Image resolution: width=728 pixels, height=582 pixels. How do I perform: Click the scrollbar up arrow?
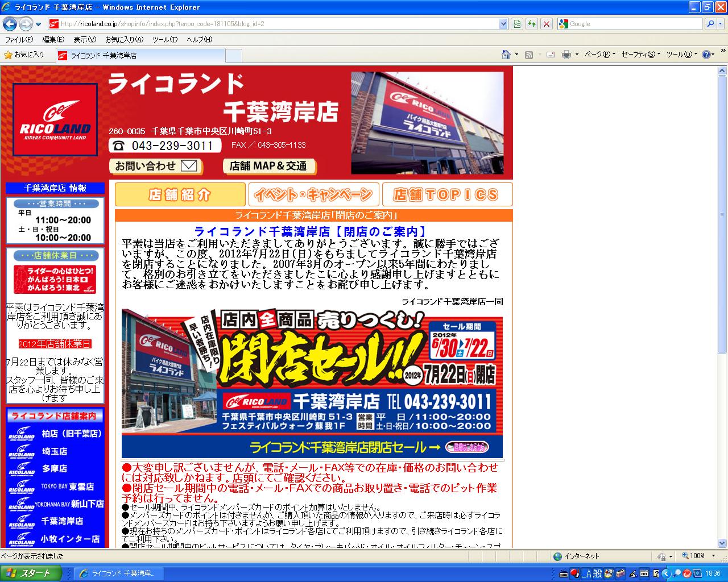pos(723,70)
